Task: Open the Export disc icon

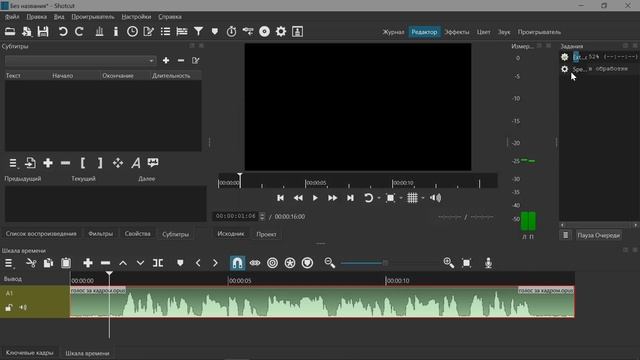Action: pyautogui.click(x=264, y=31)
